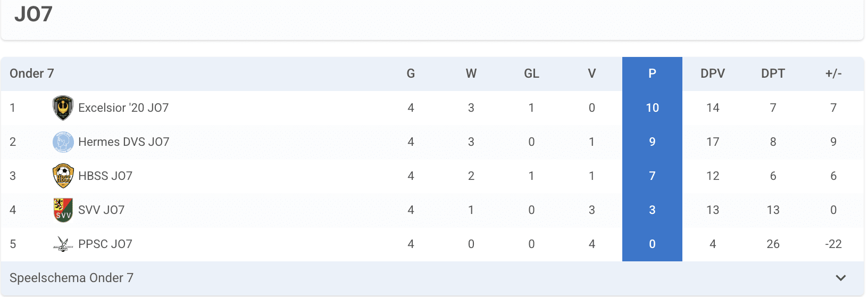This screenshot has height=297, width=868.
Task: Click the W wins column header
Action: pos(471,73)
